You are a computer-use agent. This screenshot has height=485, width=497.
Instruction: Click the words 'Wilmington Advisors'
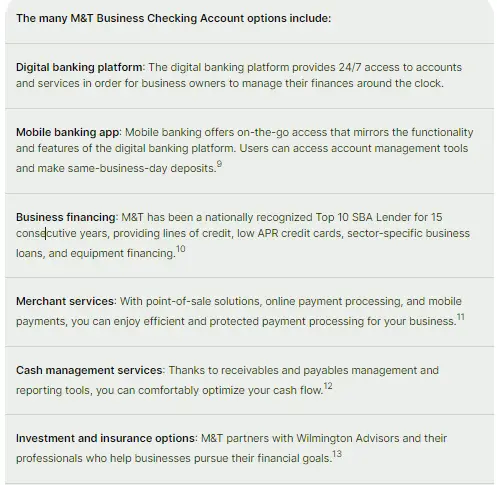click(x=348, y=438)
